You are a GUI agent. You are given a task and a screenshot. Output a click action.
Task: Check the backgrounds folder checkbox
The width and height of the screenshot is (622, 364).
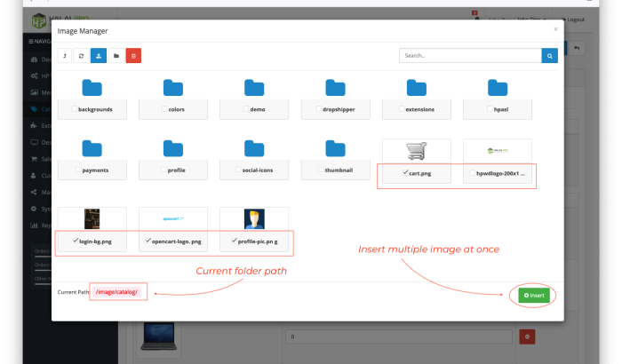pyautogui.click(x=74, y=108)
